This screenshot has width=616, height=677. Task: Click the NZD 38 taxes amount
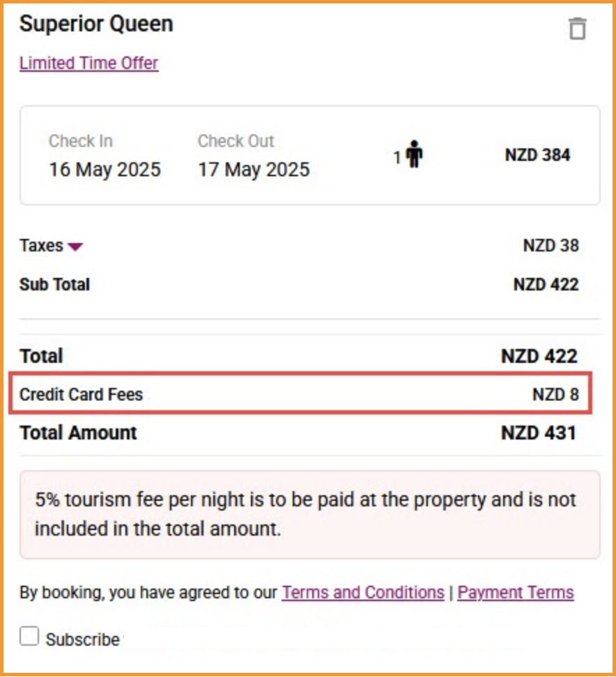[550, 245]
